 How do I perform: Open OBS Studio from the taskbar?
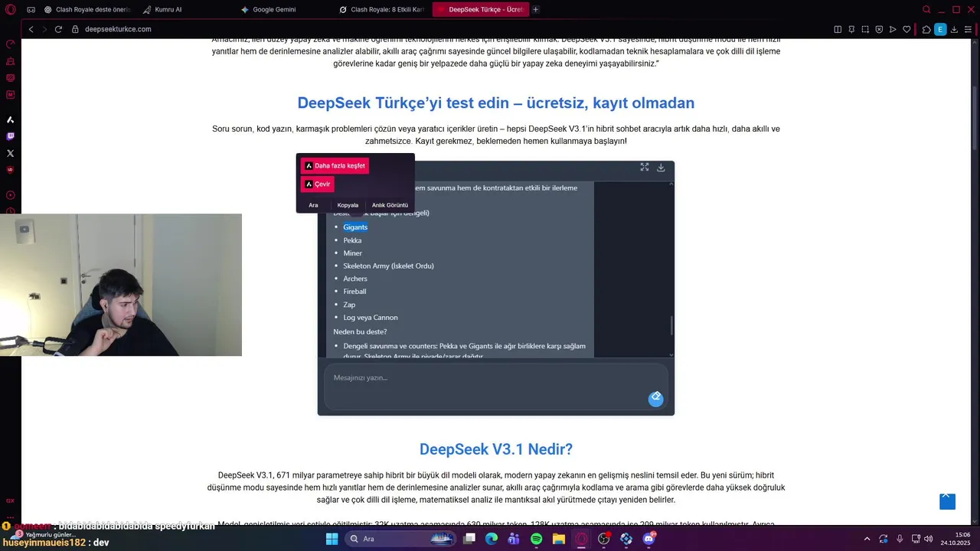pos(604,539)
